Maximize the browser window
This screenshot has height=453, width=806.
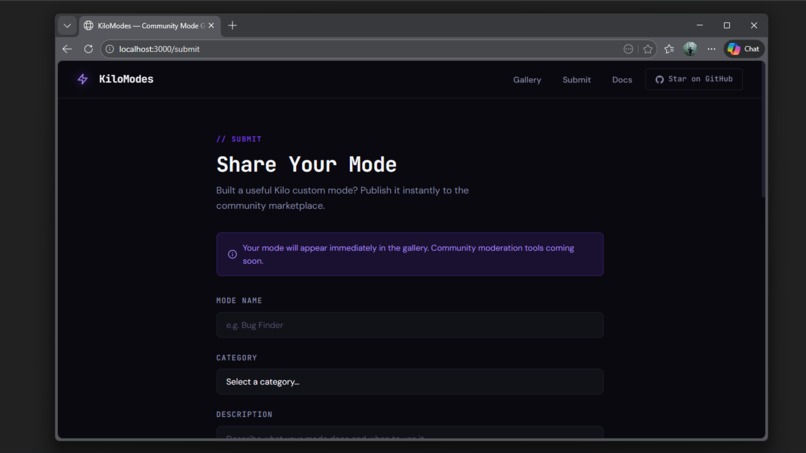click(727, 25)
